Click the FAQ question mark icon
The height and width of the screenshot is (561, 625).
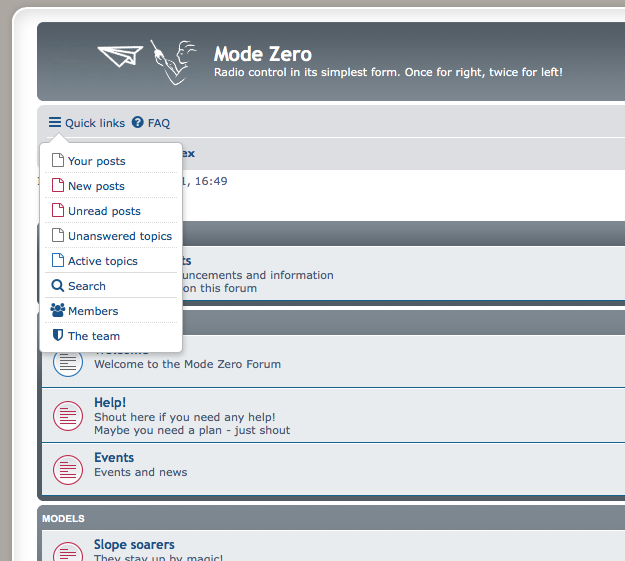(138, 123)
